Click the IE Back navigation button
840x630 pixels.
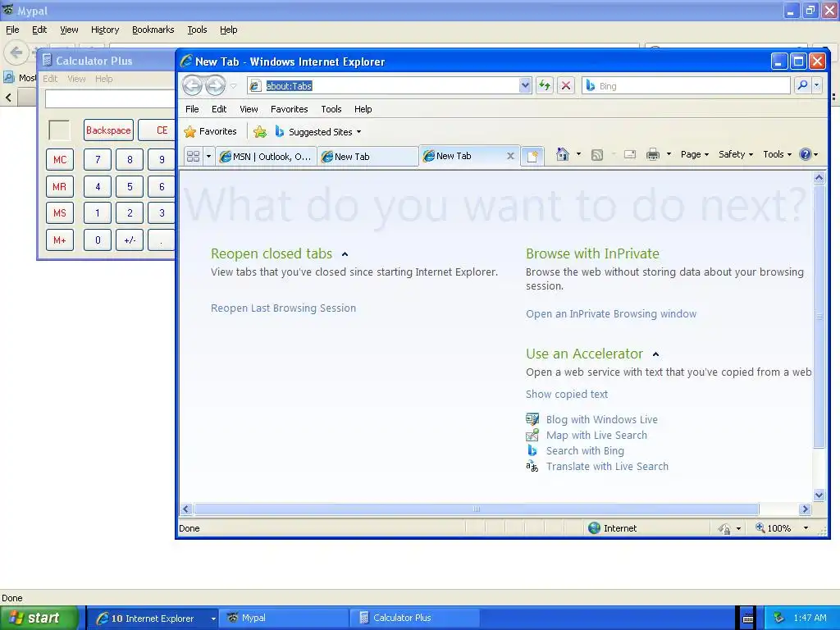coord(192,85)
